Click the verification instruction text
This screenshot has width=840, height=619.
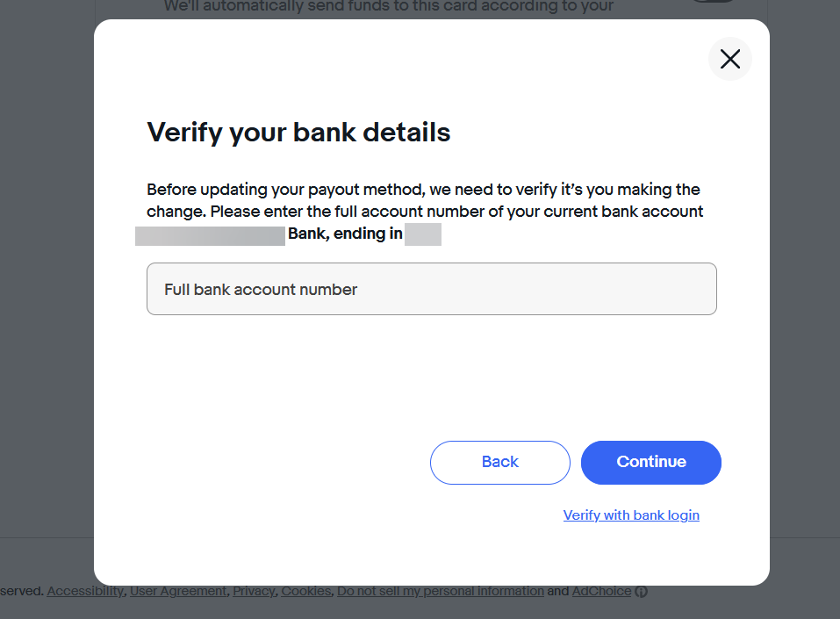point(424,200)
